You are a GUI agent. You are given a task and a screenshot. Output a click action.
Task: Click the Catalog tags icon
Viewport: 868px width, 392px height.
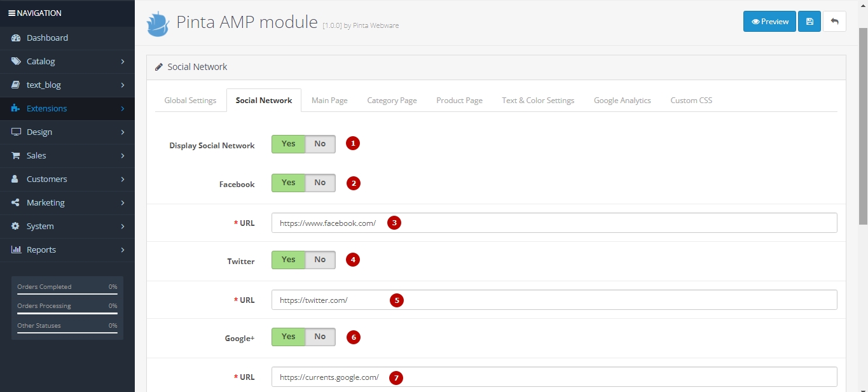(x=16, y=62)
